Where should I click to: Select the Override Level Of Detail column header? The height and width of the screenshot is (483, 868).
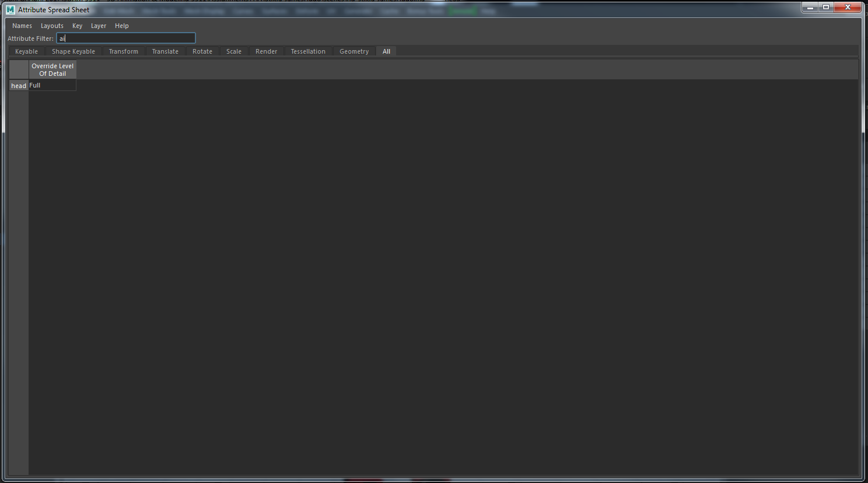52,69
